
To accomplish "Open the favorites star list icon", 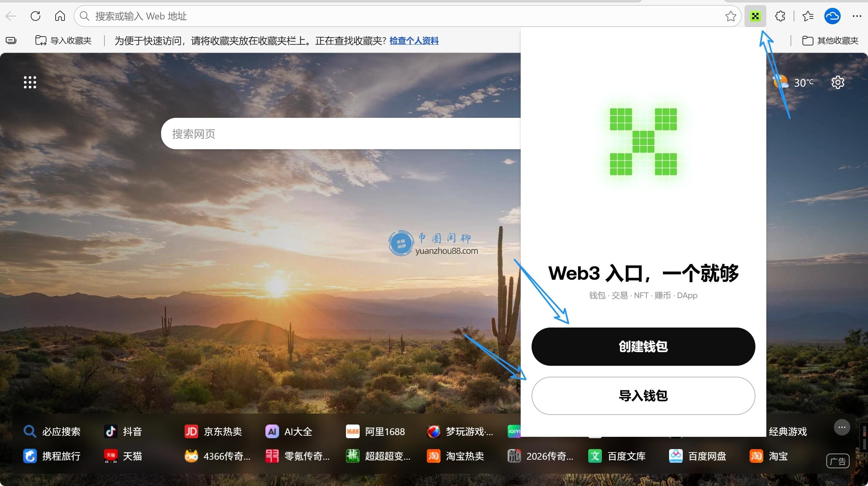I will point(808,16).
